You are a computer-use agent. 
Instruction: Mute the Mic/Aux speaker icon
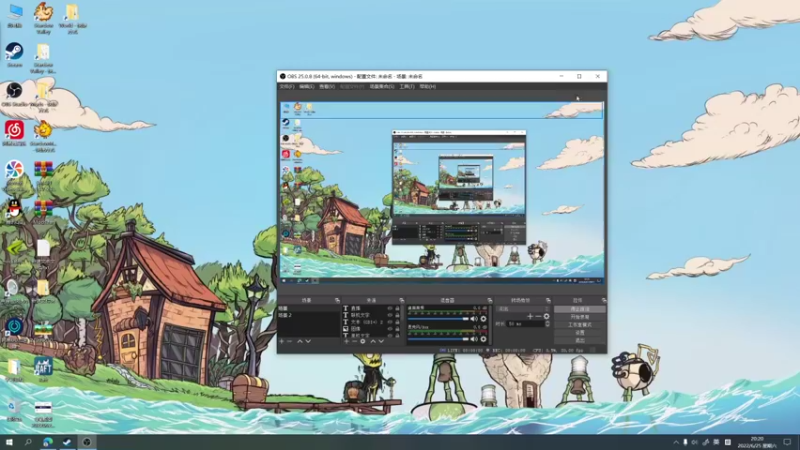pos(474,339)
